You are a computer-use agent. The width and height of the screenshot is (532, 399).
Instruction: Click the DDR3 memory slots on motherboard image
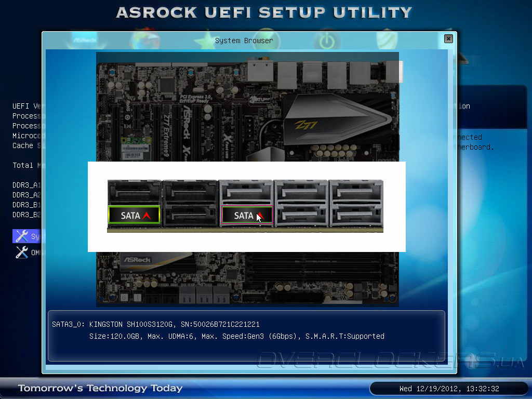click(x=314, y=268)
